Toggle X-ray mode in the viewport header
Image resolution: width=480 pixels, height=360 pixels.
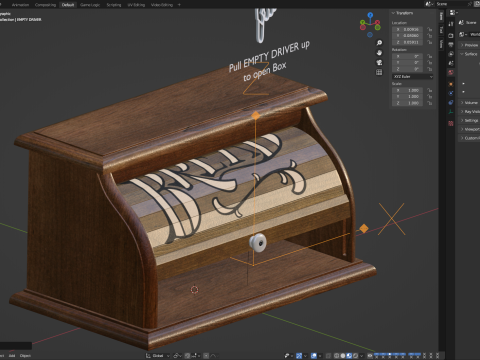[328, 356]
